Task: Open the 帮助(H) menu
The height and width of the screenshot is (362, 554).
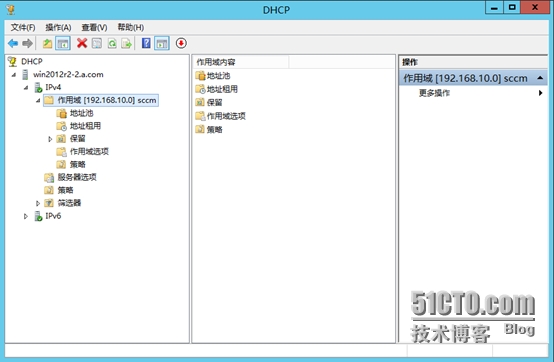Action: [x=130, y=28]
